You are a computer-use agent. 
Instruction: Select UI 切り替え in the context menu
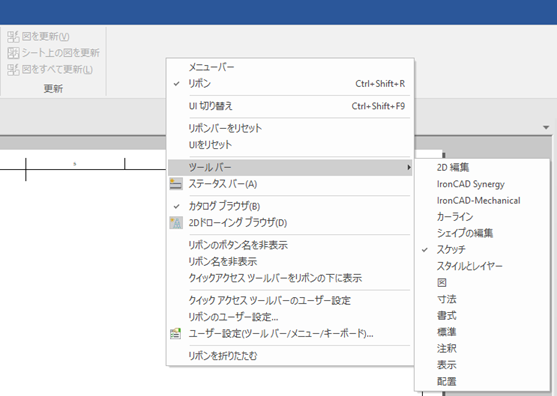coord(290,106)
